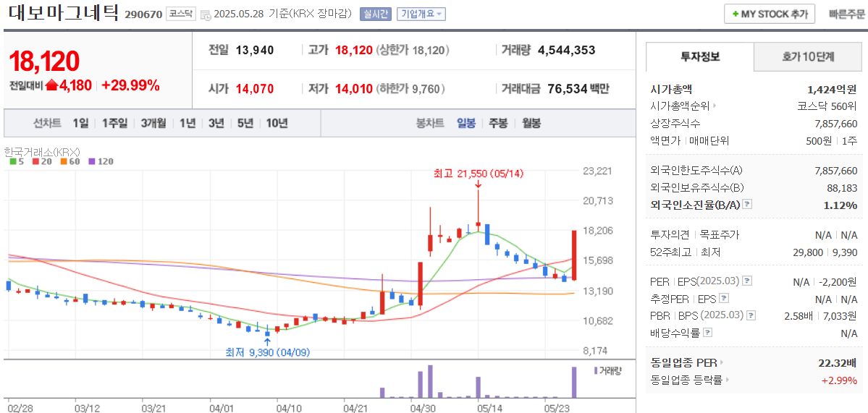The image size is (868, 413).
Task: Click the 시가 value 14,070
Action: (255, 88)
